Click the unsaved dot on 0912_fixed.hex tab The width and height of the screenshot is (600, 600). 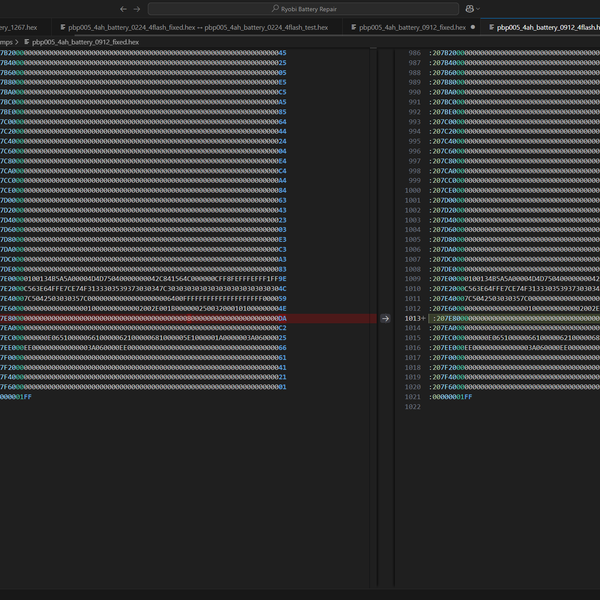pos(473,27)
